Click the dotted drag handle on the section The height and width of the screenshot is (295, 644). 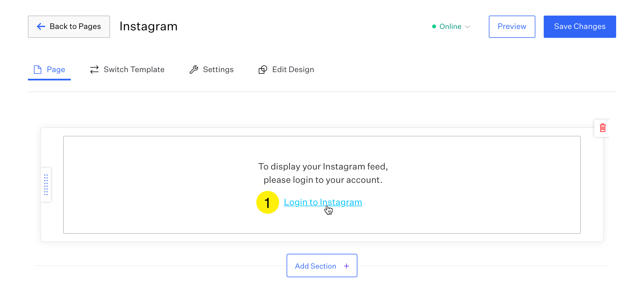(46, 185)
